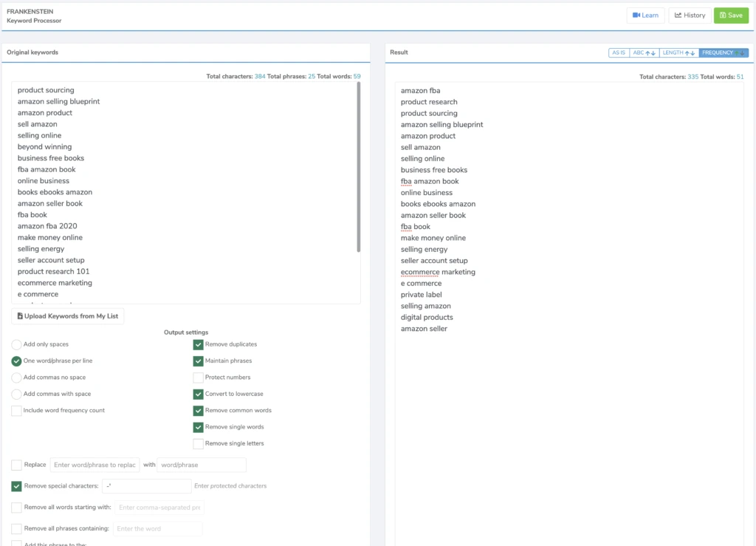The image size is (756, 546).
Task: Click the Enter the word field
Action: point(158,528)
